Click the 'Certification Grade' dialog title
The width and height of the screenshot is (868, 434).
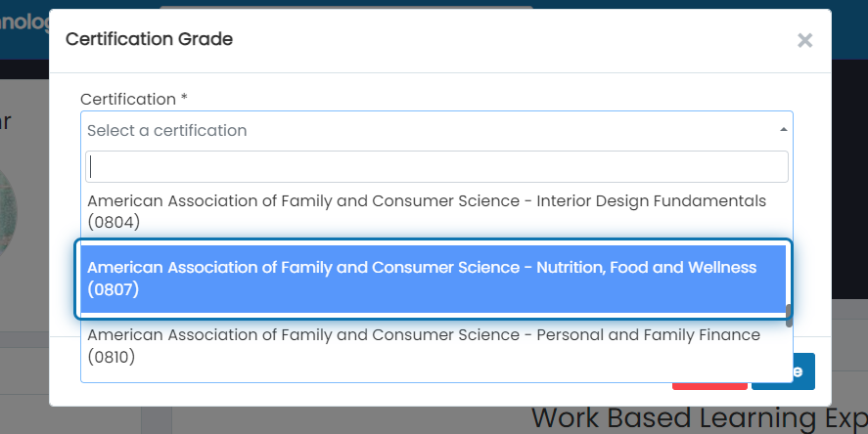point(149,39)
